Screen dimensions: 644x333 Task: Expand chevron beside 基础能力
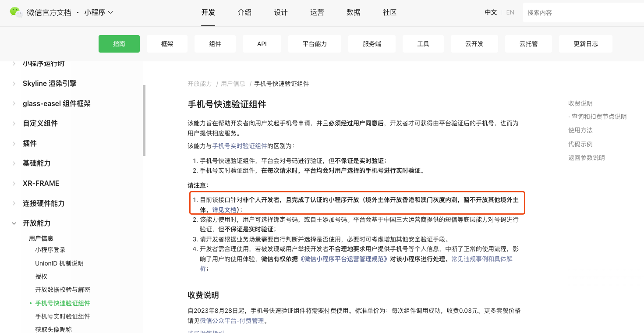pyautogui.click(x=14, y=163)
